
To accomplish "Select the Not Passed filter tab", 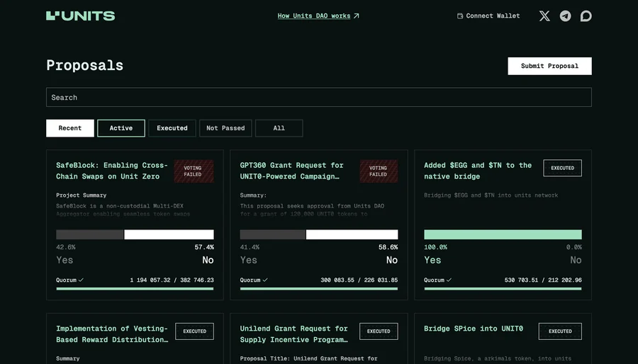I will [x=225, y=128].
